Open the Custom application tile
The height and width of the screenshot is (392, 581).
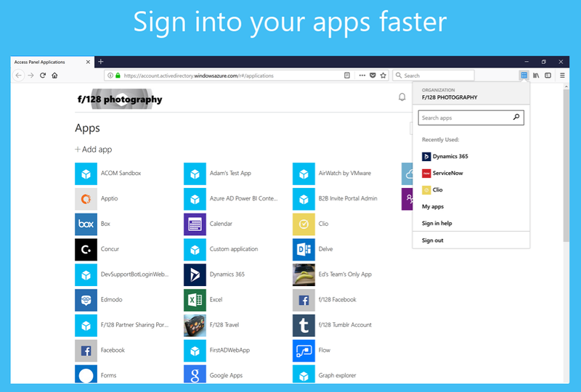[x=195, y=249]
